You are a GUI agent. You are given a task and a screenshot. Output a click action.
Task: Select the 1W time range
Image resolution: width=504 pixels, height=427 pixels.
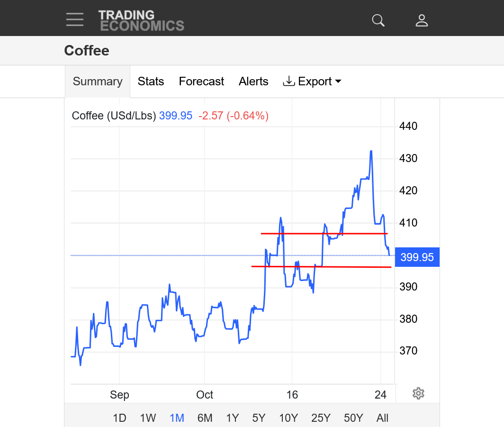(x=148, y=418)
